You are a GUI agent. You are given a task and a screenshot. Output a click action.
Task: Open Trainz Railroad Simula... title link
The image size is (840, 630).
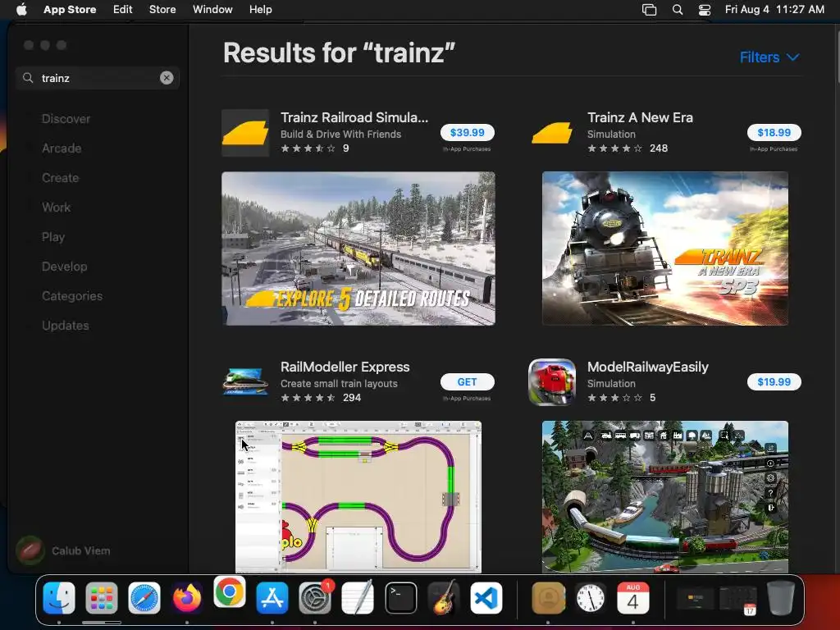[x=354, y=117]
